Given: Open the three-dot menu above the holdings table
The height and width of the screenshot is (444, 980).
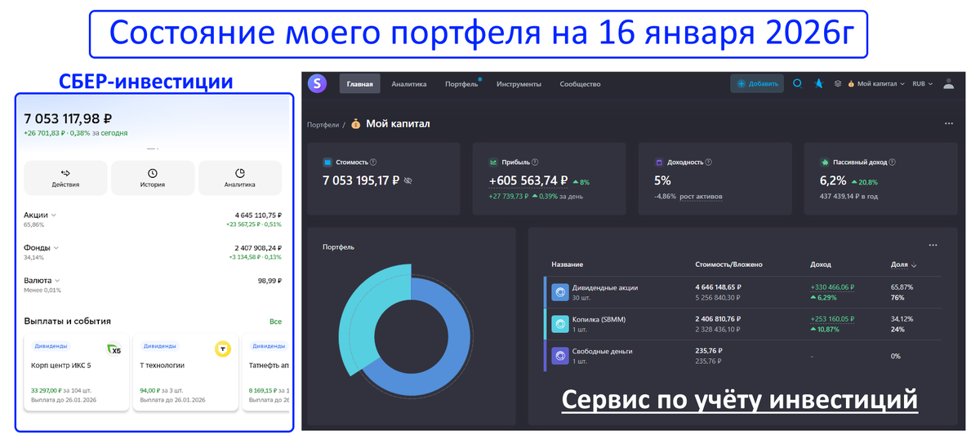Looking at the screenshot, I should point(933,245).
